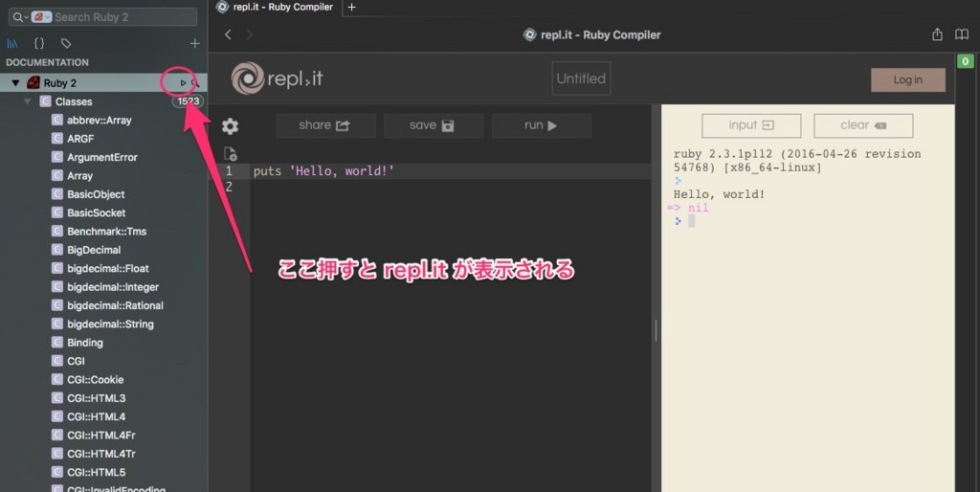
Task: Click line number 2 in editor
Action: [x=229, y=187]
